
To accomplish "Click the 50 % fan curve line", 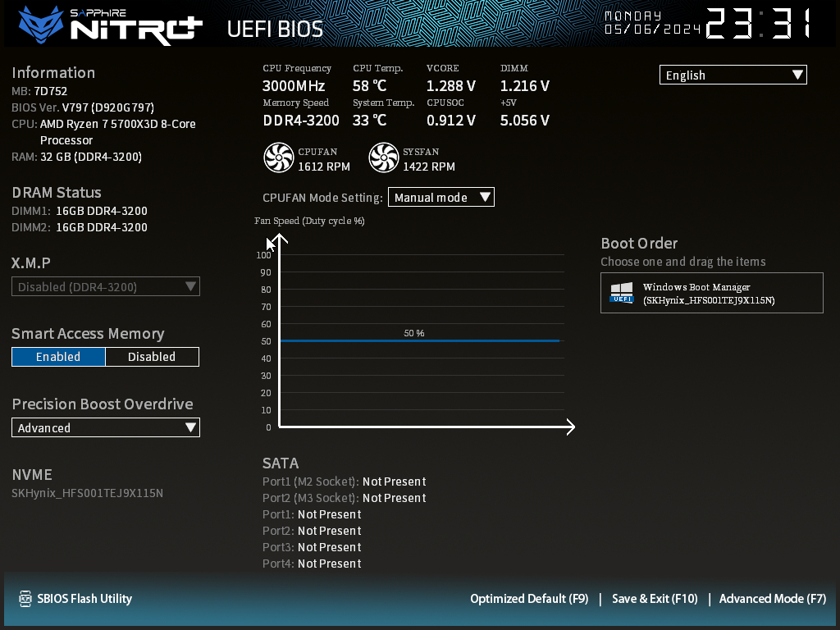I will [419, 340].
